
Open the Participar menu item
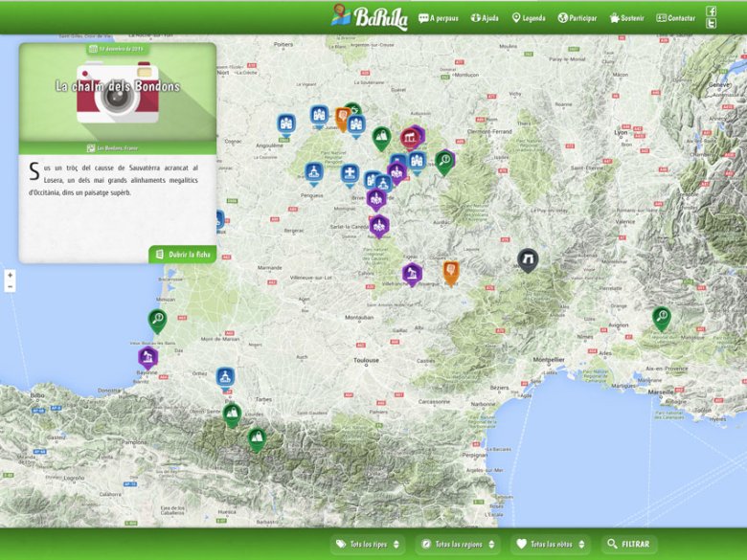577,18
